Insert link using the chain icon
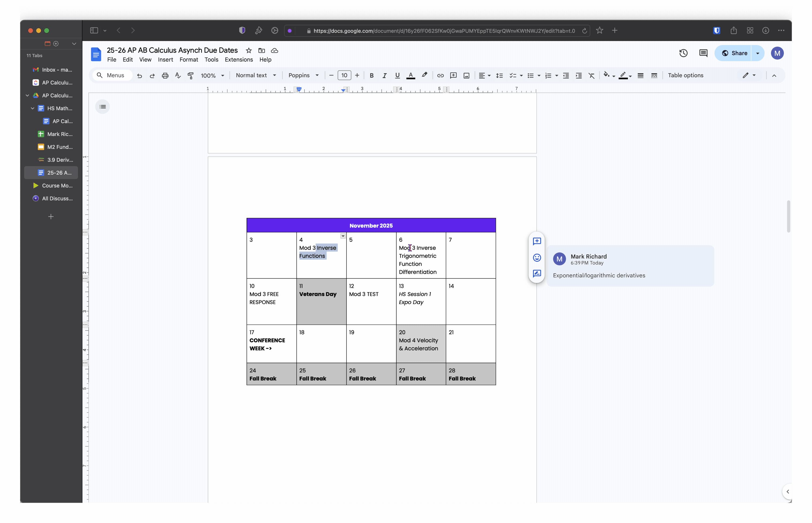This screenshot has height=523, width=812. [x=440, y=75]
